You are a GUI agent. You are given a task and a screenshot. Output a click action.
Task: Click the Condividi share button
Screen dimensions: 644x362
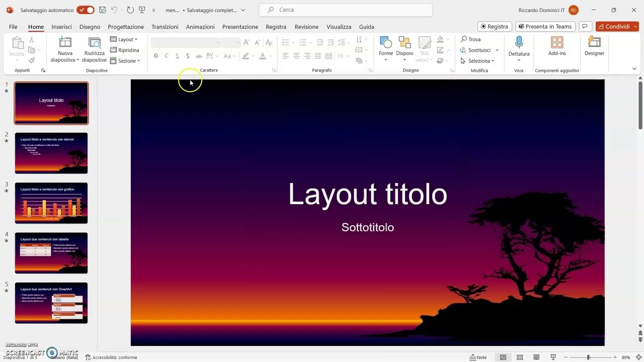pos(617,27)
